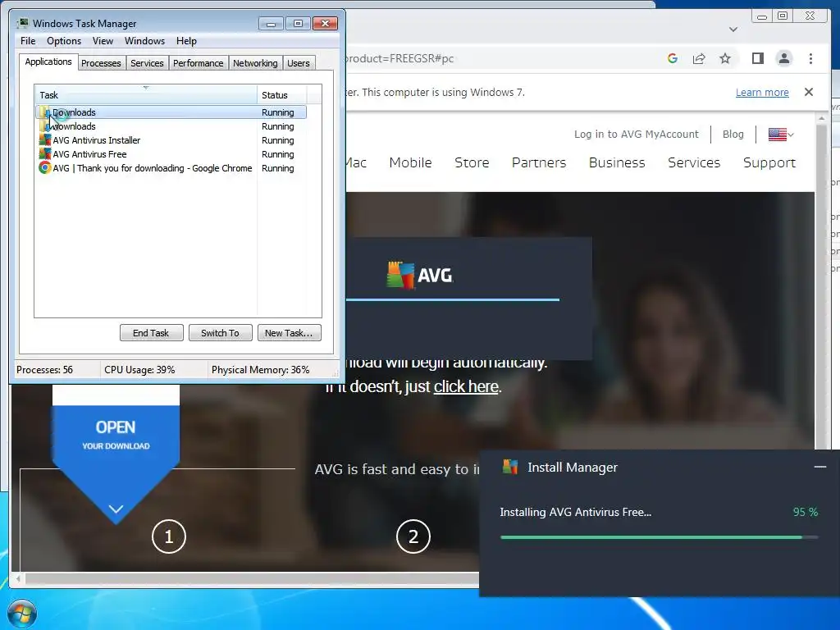Click the AVG logo in Install Manager
The width and height of the screenshot is (840, 630).
point(510,467)
